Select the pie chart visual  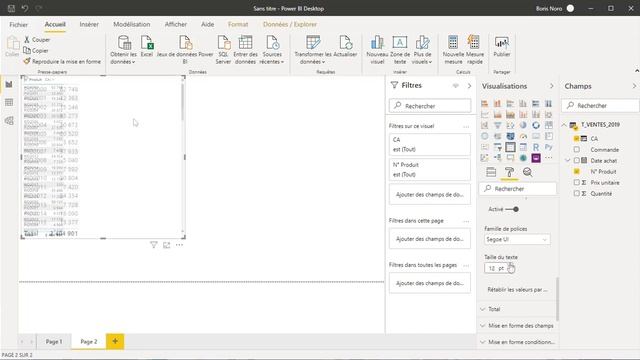tap(523, 125)
